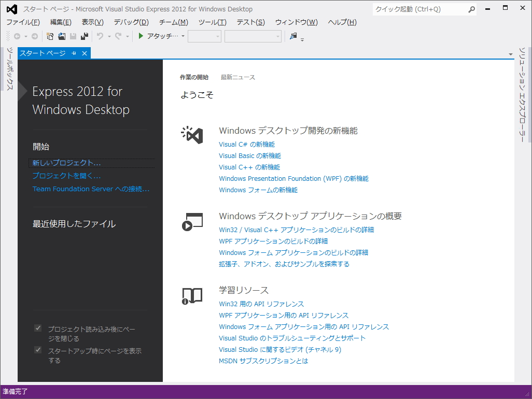Open the デバッグ menu
This screenshot has height=399, width=532.
pyautogui.click(x=131, y=22)
